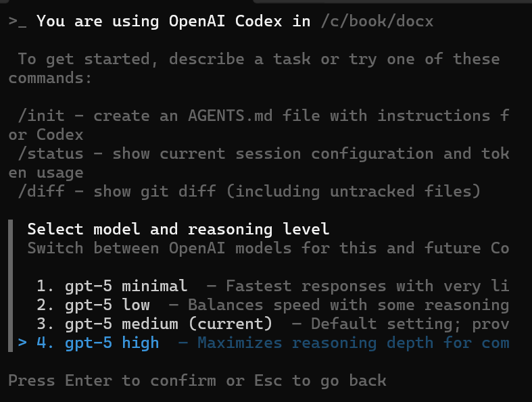This screenshot has height=402, width=532.
Task: Click the >_ prompt icon at top
Action: (x=18, y=22)
